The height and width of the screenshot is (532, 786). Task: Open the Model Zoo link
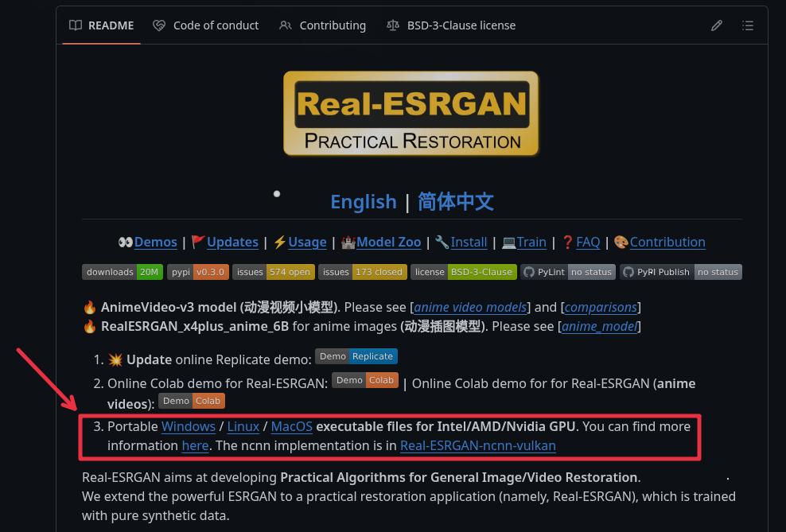pyautogui.click(x=388, y=243)
